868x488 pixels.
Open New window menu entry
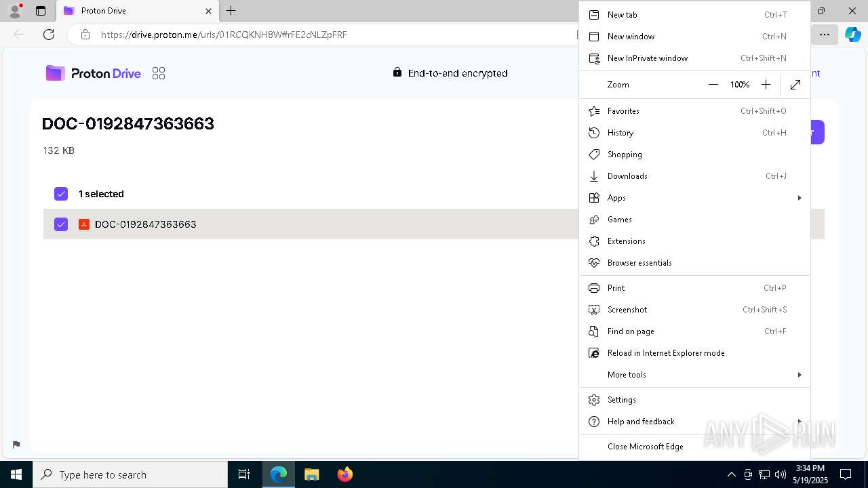(694, 37)
